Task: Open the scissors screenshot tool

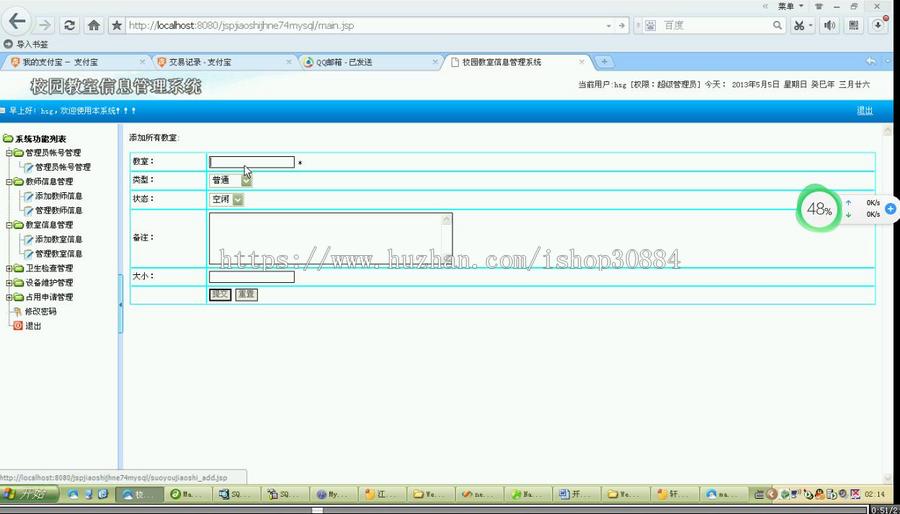Action: pyautogui.click(x=798, y=25)
